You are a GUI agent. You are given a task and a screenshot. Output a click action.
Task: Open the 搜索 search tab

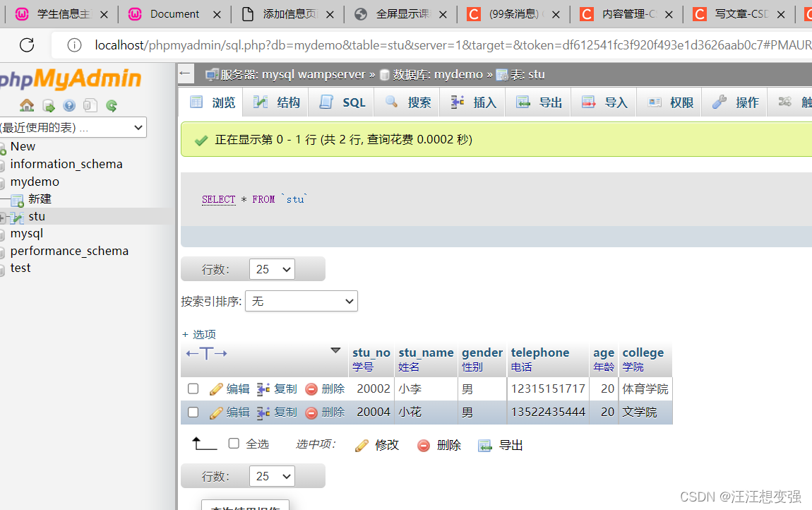pyautogui.click(x=408, y=102)
